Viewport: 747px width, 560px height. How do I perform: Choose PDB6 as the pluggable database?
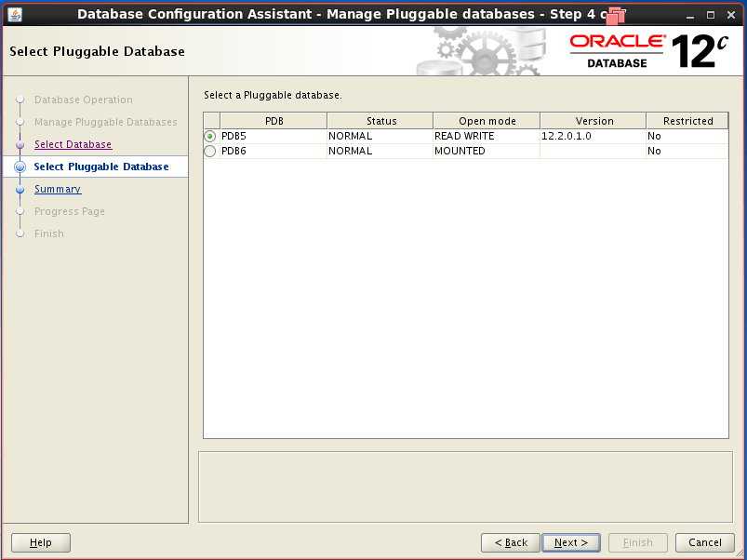pos(210,151)
